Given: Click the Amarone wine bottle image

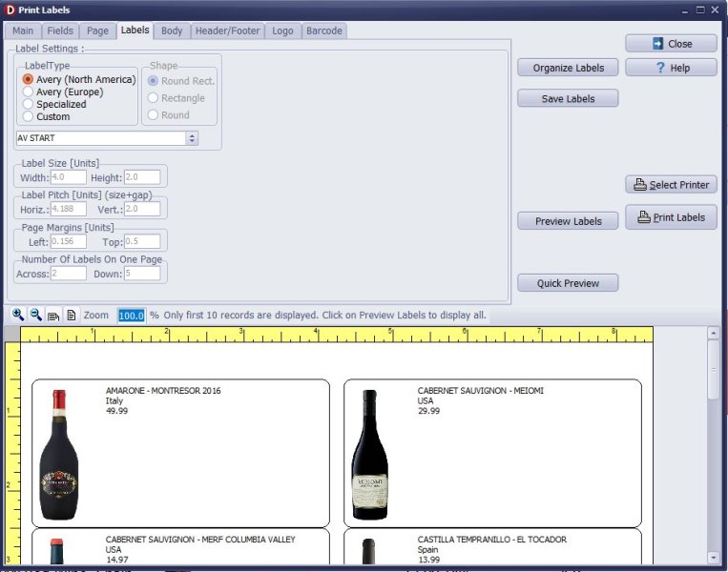Looking at the screenshot, I should (x=58, y=454).
